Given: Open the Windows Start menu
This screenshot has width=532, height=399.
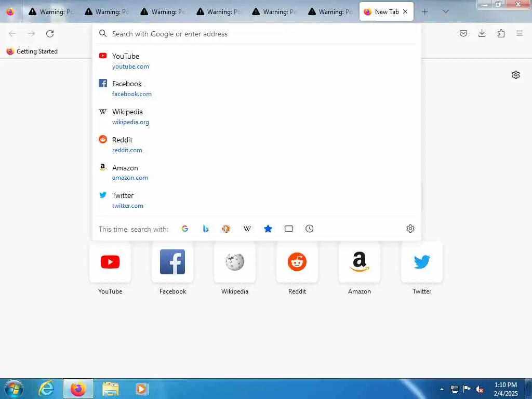Looking at the screenshot, I should (x=14, y=389).
